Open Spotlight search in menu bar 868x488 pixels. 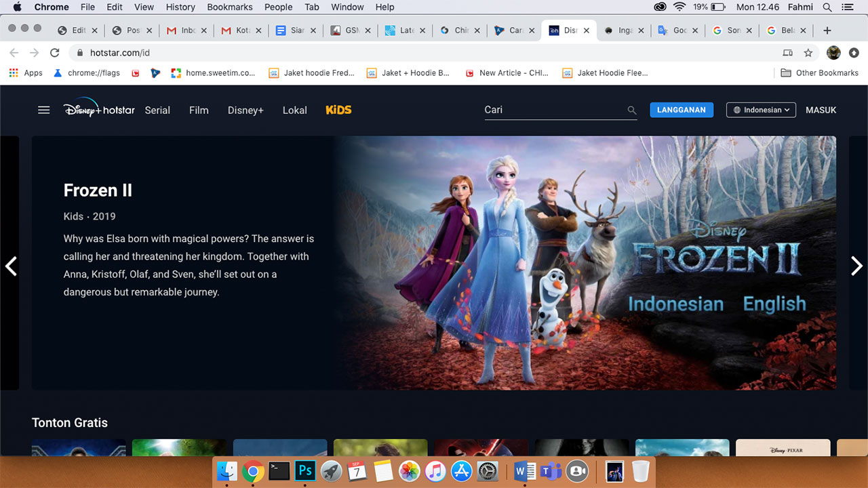(827, 7)
